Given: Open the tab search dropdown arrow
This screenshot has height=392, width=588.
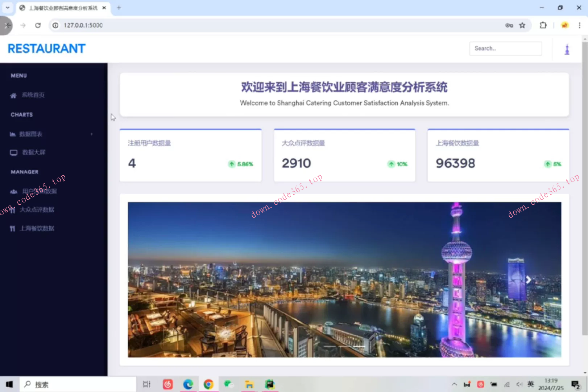Looking at the screenshot, I should pos(8,8).
